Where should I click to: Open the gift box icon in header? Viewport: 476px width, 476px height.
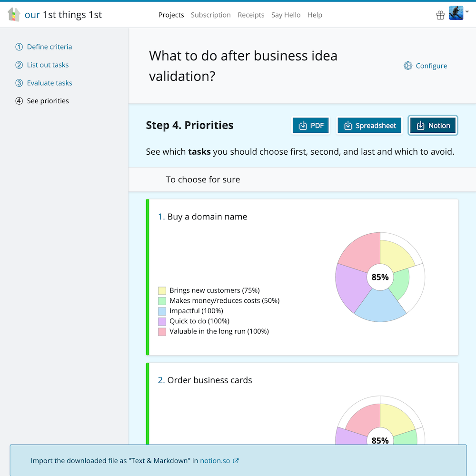point(440,15)
